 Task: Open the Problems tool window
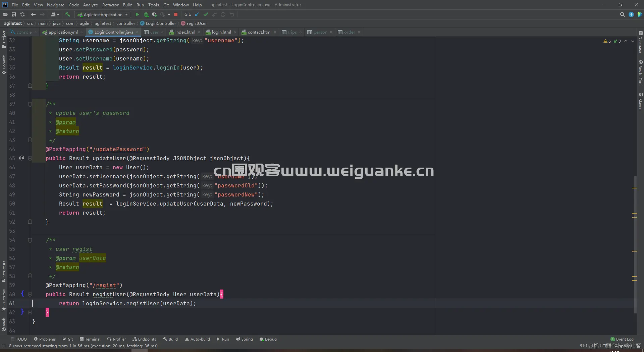(x=45, y=339)
